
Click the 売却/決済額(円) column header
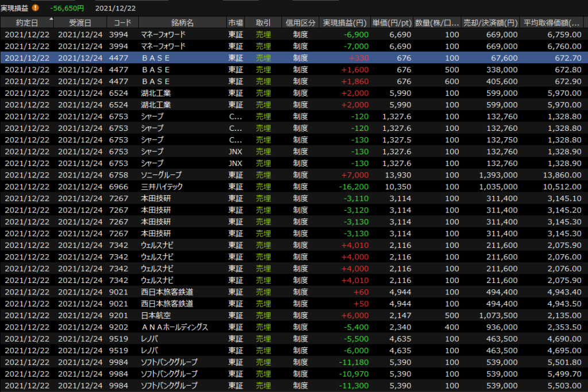[x=491, y=23]
